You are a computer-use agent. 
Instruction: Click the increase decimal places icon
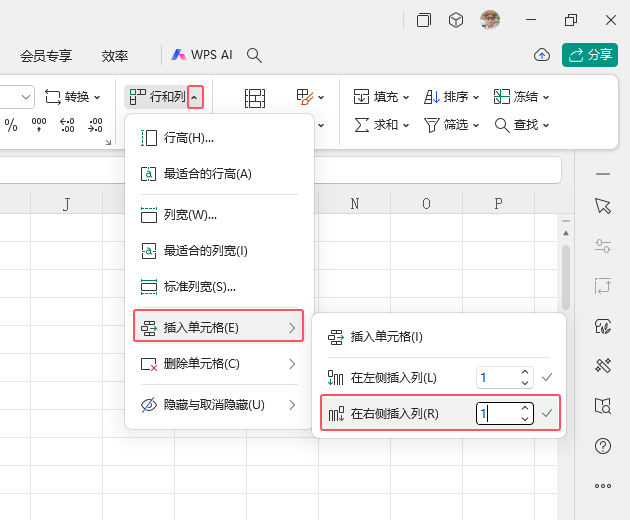(67, 125)
